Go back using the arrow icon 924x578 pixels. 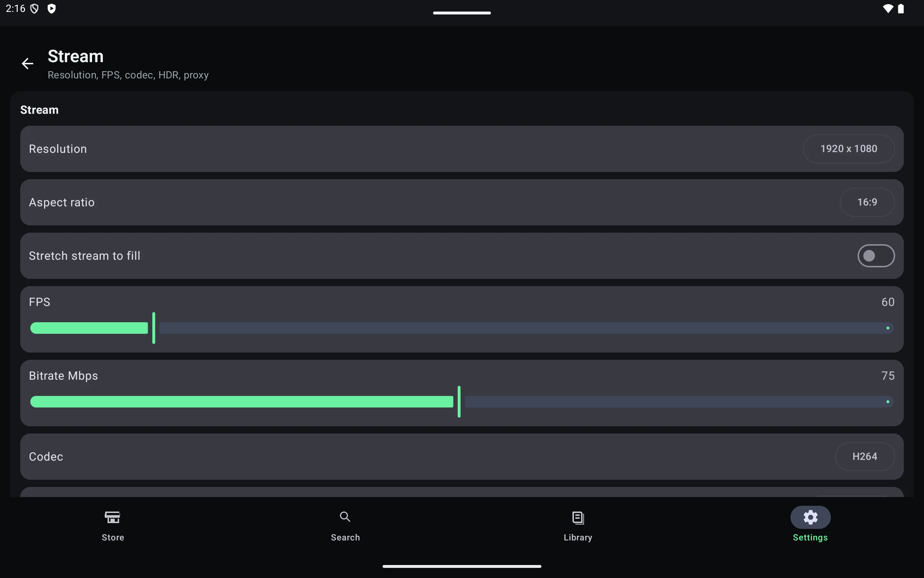27,64
